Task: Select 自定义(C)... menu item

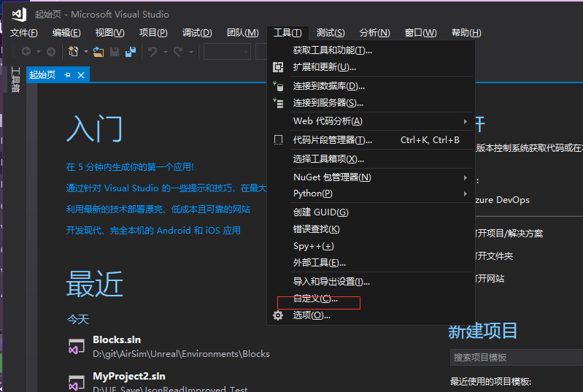Action: tap(371, 299)
